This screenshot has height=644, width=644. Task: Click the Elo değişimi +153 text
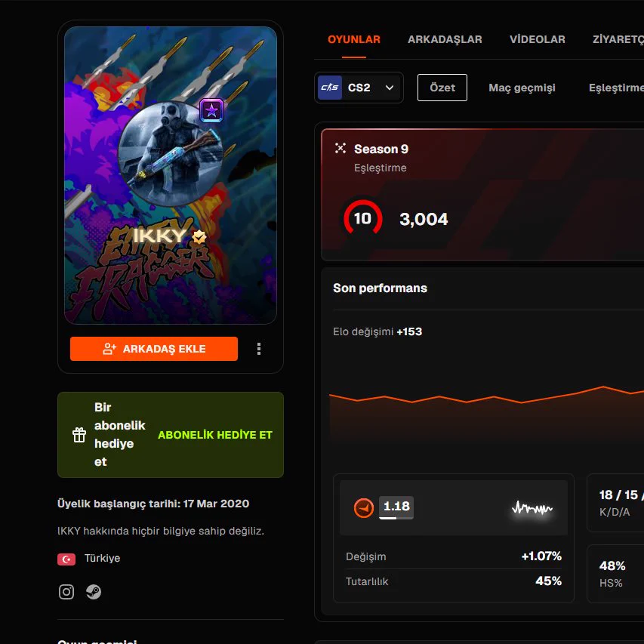(377, 331)
